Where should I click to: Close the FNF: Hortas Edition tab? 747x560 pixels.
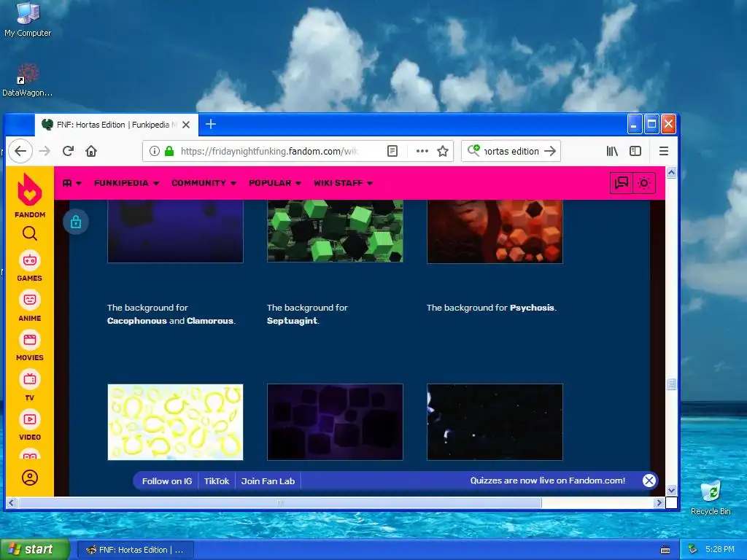coord(186,125)
